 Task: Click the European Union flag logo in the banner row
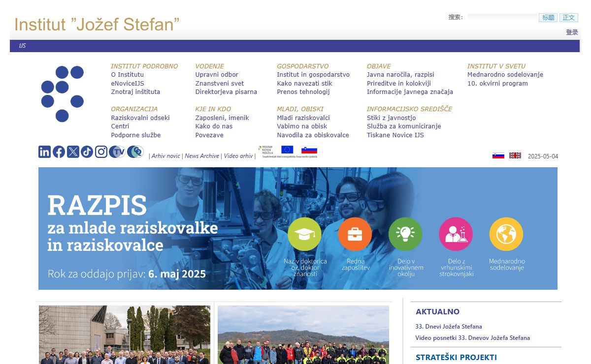(x=287, y=150)
